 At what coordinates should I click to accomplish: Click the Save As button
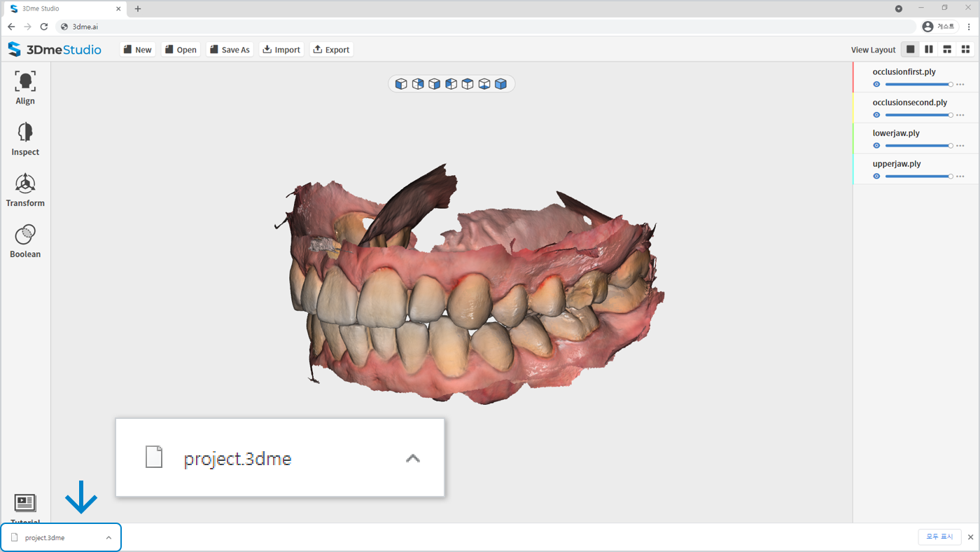pos(229,50)
